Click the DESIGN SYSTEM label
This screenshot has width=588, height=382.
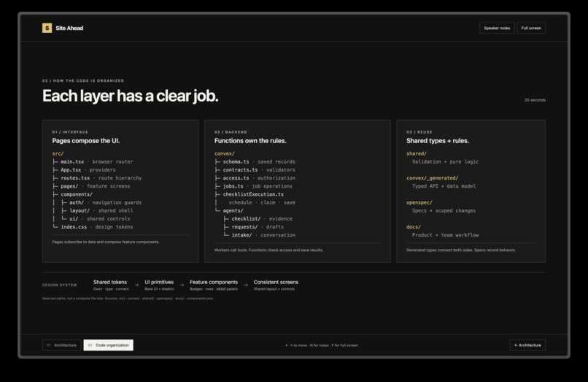(x=60, y=285)
